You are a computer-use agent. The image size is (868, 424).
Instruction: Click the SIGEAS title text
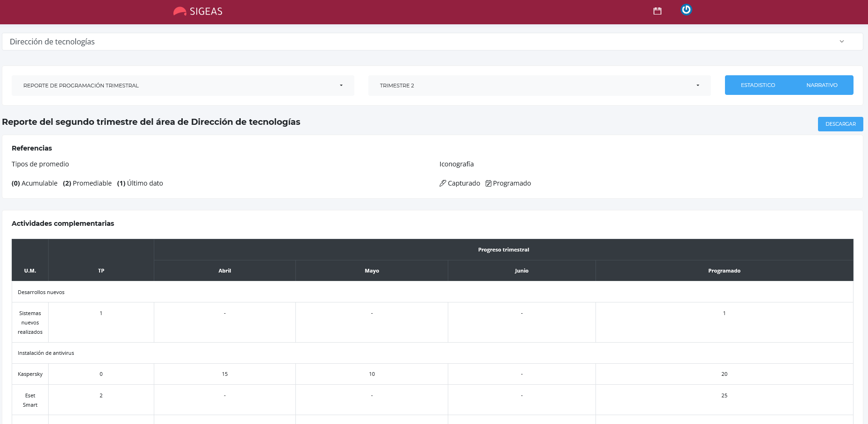tap(206, 11)
